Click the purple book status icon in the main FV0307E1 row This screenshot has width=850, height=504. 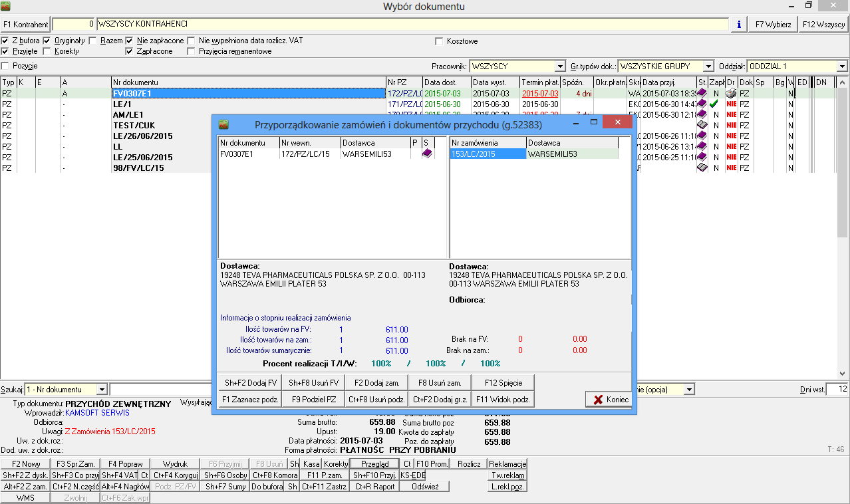pyautogui.click(x=702, y=94)
